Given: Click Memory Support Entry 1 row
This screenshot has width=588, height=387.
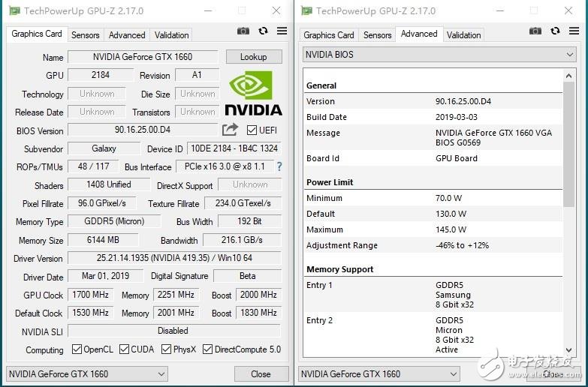Looking at the screenshot, I should point(433,295).
